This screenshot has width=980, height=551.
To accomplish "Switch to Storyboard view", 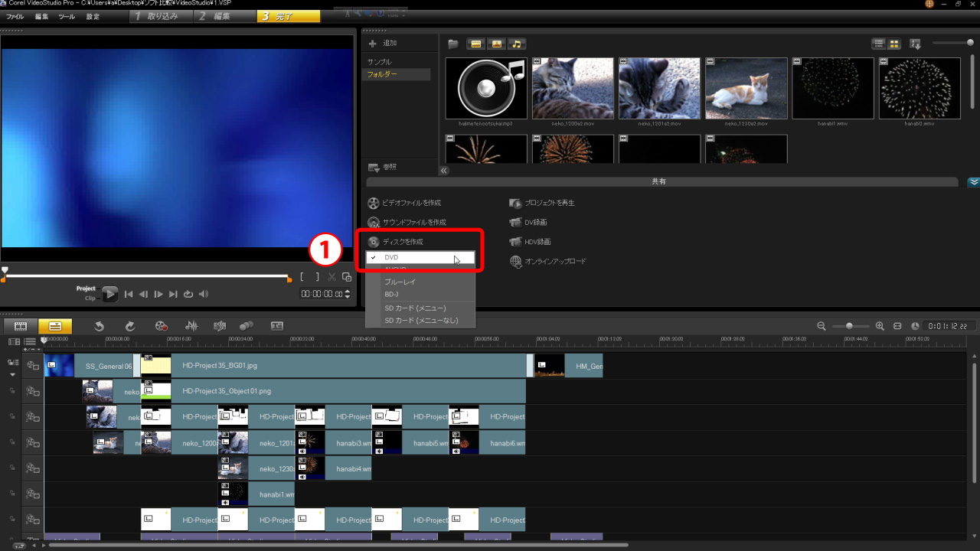I will [21, 326].
